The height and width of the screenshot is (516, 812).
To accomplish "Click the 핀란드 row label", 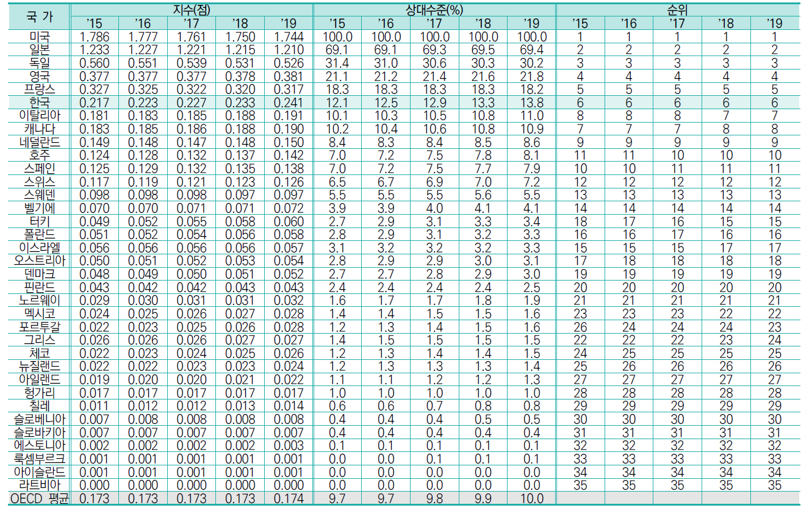I will click(x=39, y=287).
